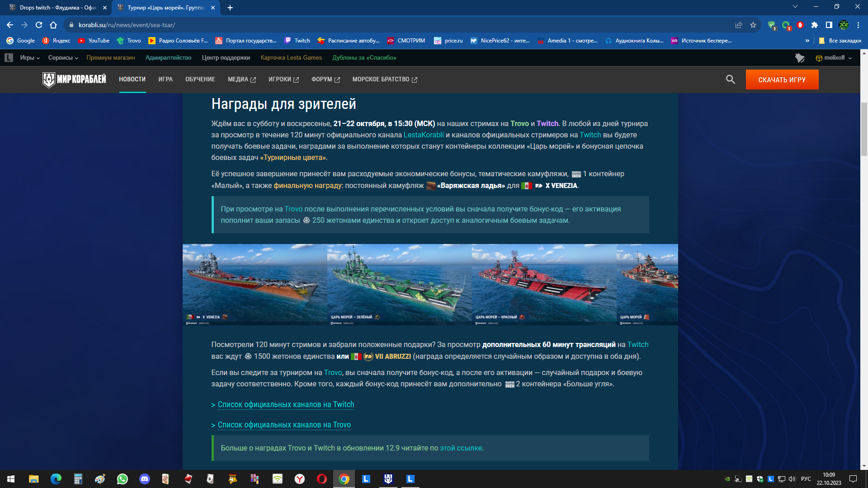Screen dimensions: 868x488
Task: Expand the Сервисы dropdown menu
Action: (63, 58)
